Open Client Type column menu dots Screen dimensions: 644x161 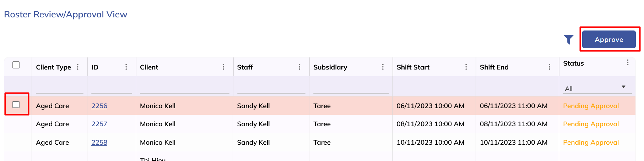(x=78, y=67)
